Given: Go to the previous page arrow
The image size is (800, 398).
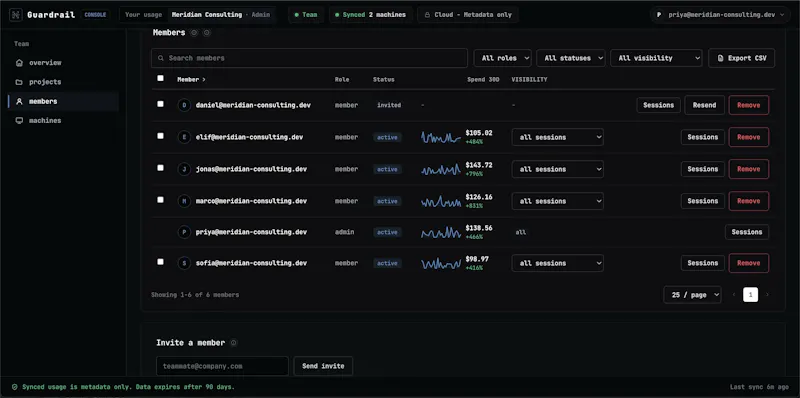Looking at the screenshot, I should pos(734,294).
